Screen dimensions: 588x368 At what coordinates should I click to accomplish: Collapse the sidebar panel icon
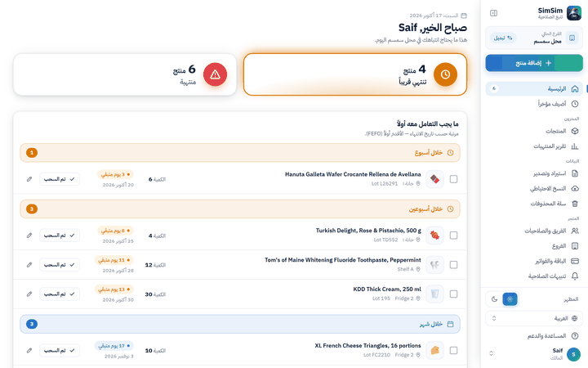point(493,13)
